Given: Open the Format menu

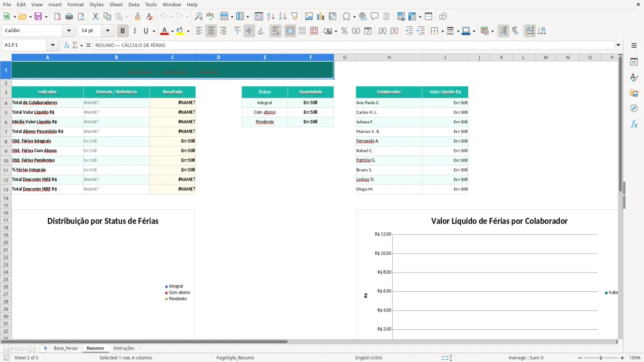Looking at the screenshot, I should pos(76,4).
